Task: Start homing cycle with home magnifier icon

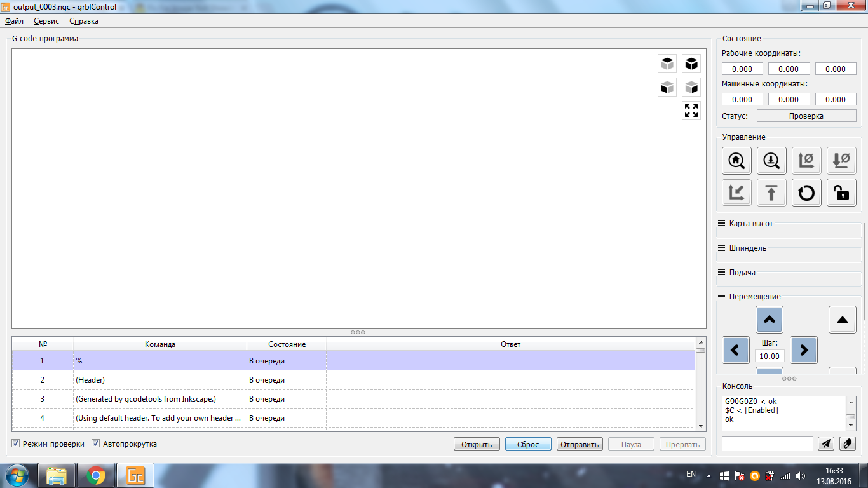Action: (736, 161)
